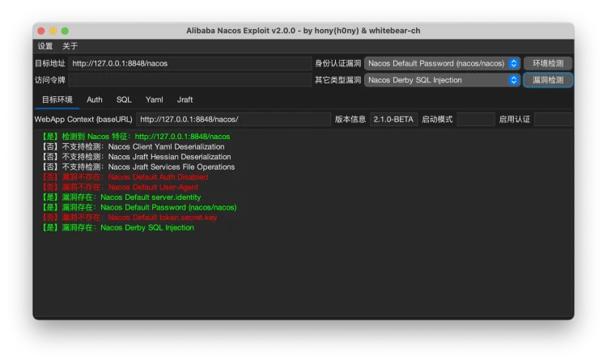Click the 访问令牌 token input field
Screen dimensions: 607x364
pos(189,80)
